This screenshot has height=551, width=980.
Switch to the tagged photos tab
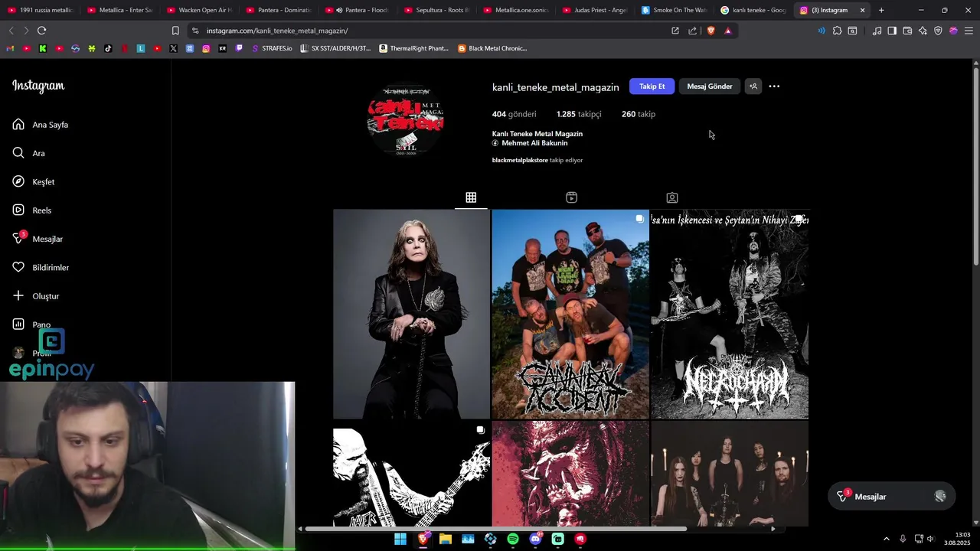[672, 197]
